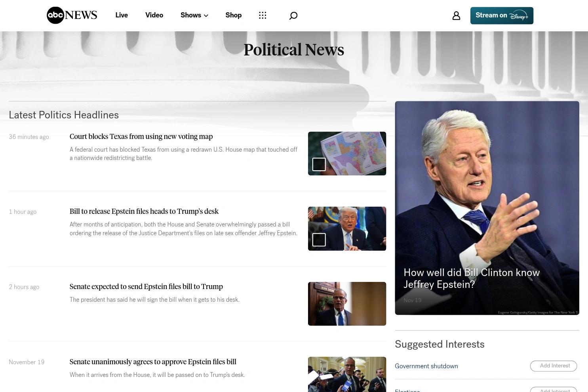Expand the Shows dropdown menu
The image size is (588, 392).
pos(194,15)
